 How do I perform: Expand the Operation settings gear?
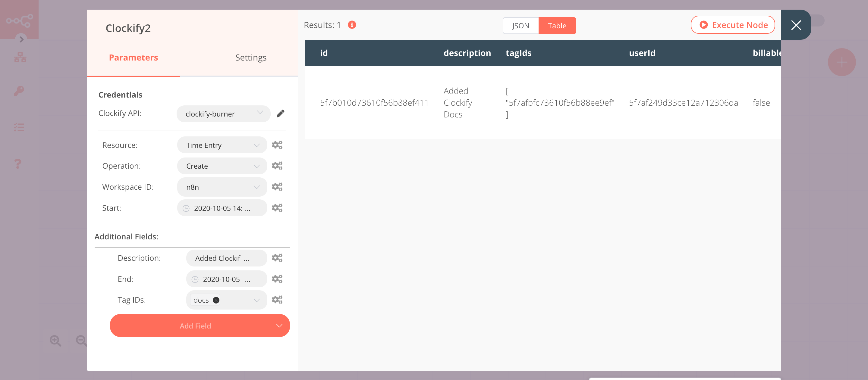point(277,165)
